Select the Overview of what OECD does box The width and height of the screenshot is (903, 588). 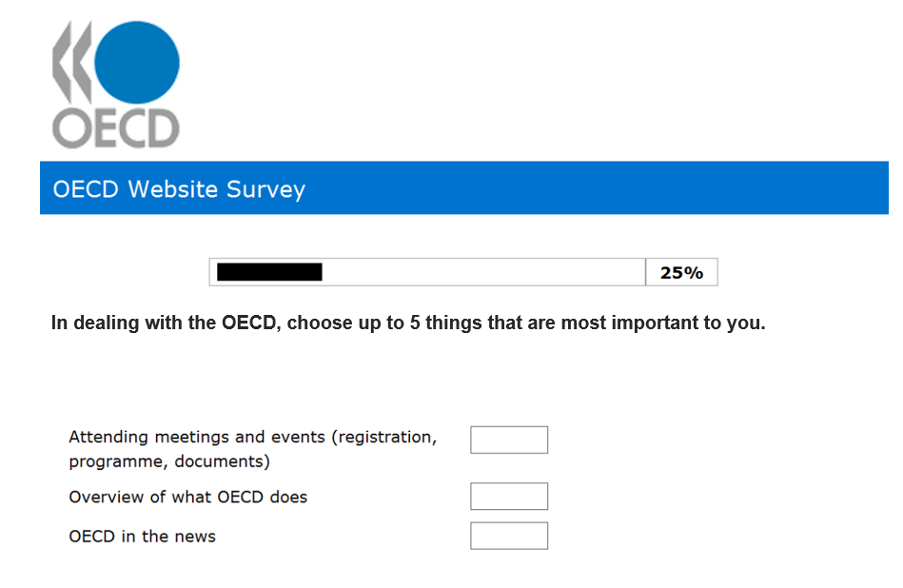pos(509,496)
